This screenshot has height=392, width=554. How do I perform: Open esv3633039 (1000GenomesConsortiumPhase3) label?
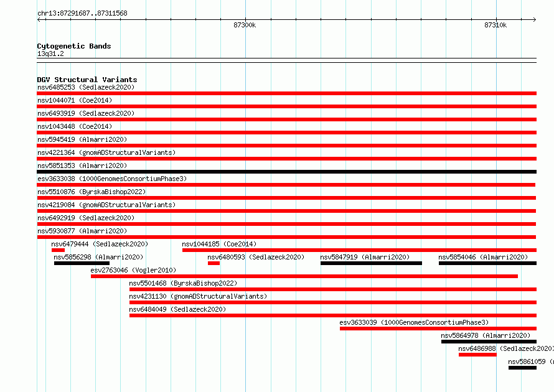(x=414, y=322)
